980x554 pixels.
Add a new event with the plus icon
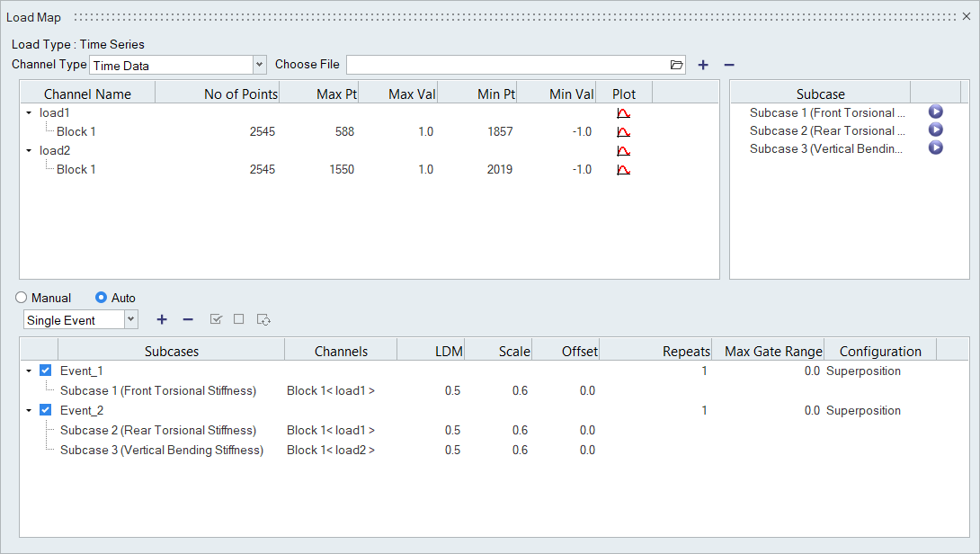[162, 319]
